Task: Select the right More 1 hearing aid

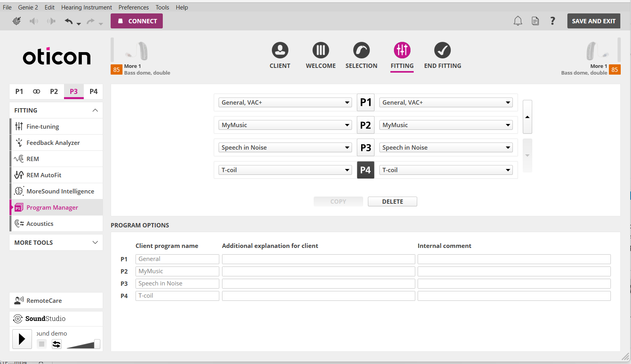Action: (x=597, y=51)
